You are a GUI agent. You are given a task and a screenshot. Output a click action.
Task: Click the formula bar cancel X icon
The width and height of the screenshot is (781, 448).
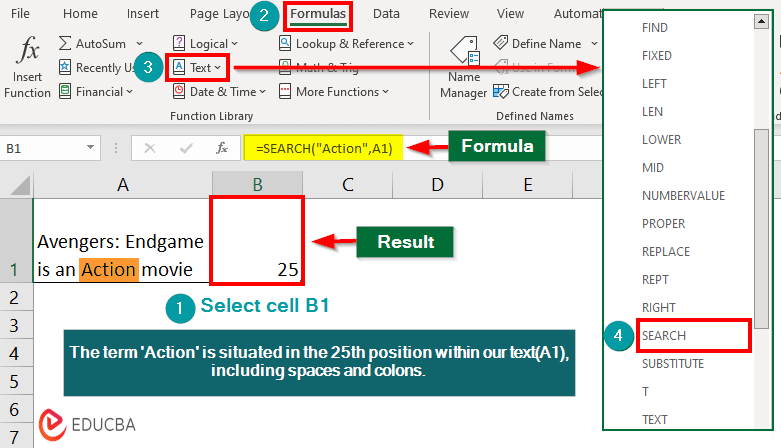pyautogui.click(x=149, y=148)
